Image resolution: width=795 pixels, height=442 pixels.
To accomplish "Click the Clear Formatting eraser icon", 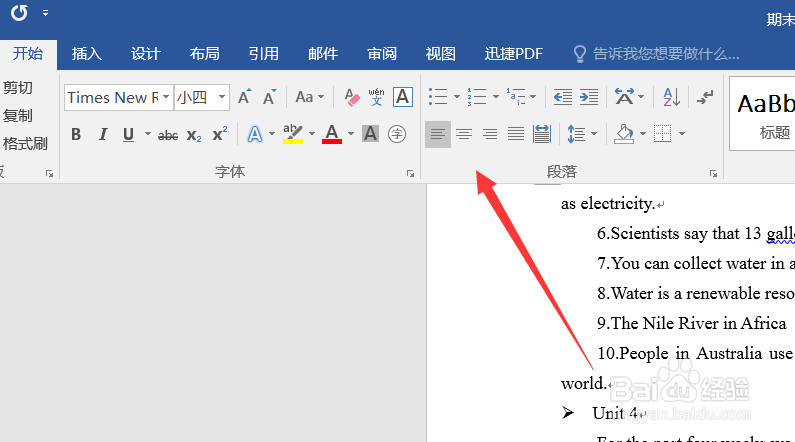I will [352, 97].
